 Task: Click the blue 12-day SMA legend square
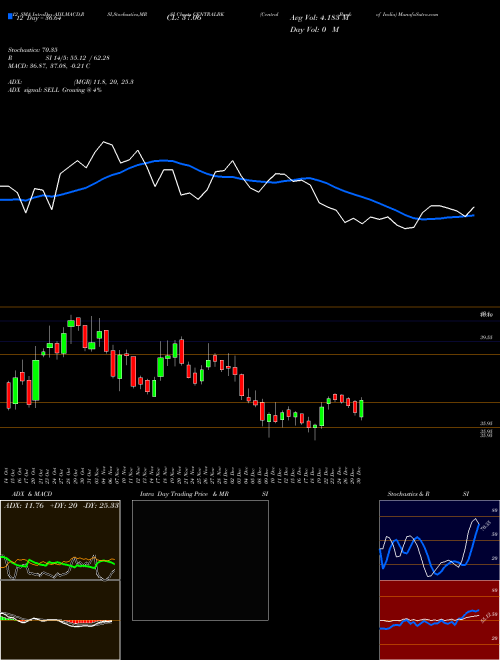click(10, 17)
